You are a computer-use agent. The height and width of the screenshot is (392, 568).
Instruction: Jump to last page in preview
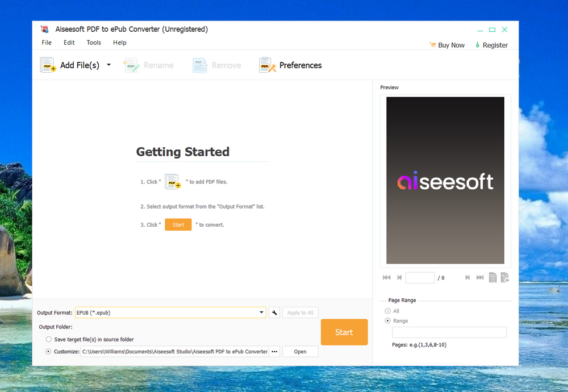480,277
